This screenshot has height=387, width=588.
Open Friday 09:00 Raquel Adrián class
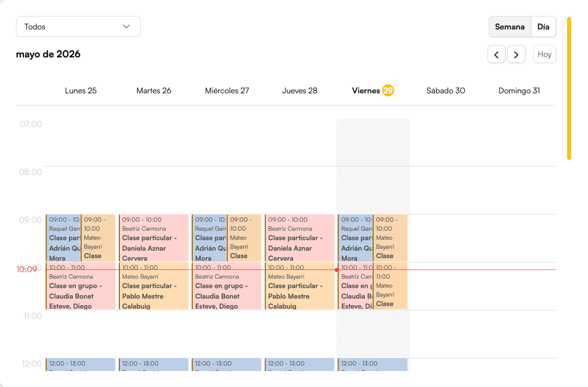pos(355,238)
